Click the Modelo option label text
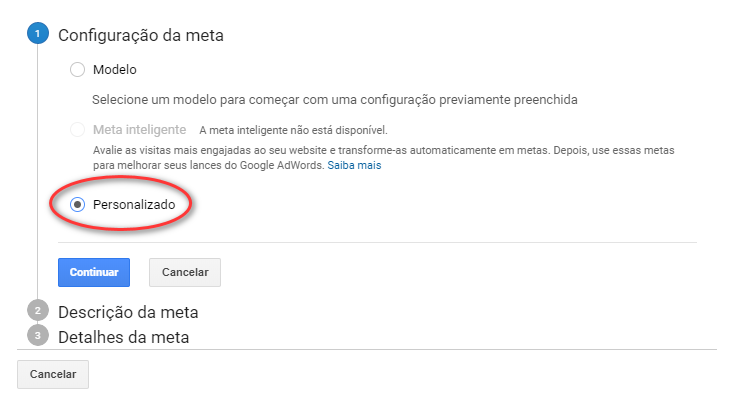 tap(114, 70)
